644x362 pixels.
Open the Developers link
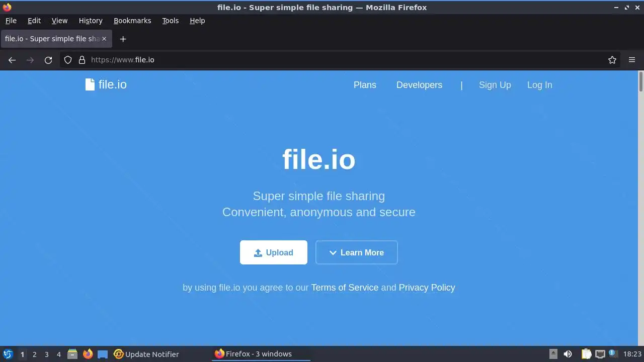coord(419,85)
